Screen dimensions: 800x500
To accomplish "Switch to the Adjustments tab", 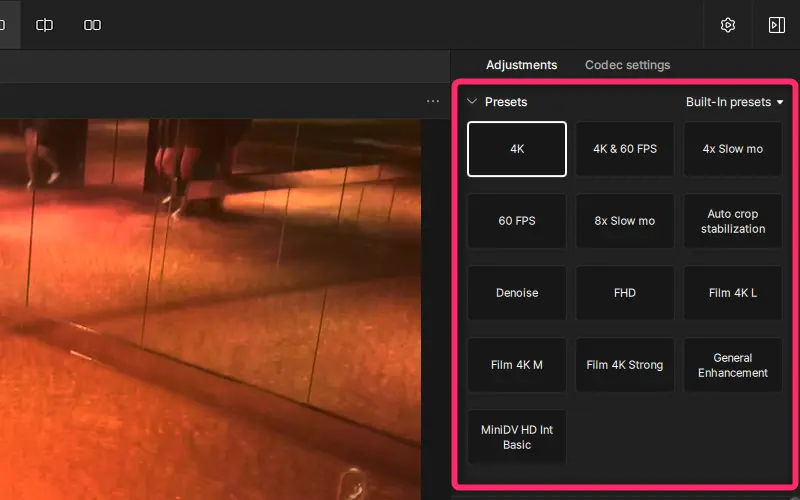I will coord(521,65).
